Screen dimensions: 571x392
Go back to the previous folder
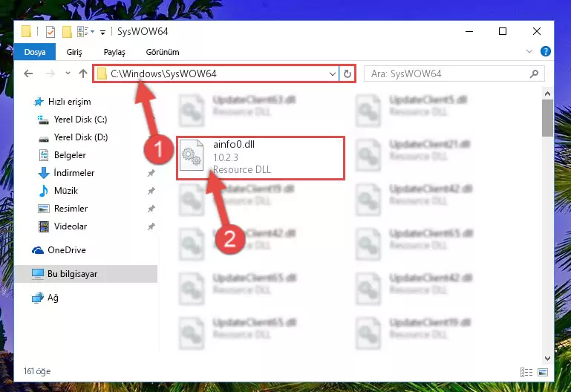pyautogui.click(x=28, y=74)
